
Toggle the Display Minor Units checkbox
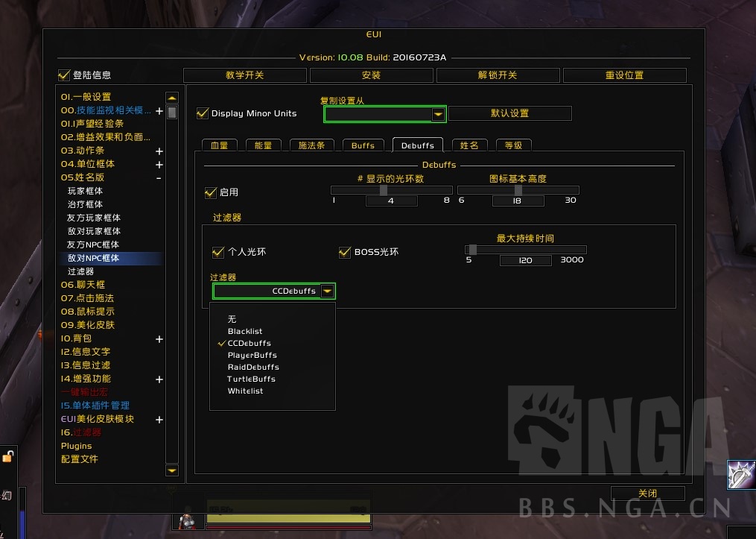click(x=202, y=113)
